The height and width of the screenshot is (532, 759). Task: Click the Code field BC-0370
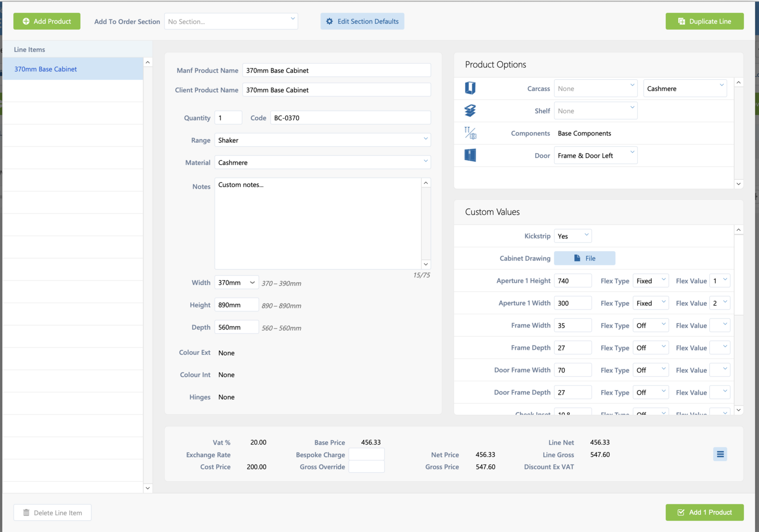(x=350, y=118)
